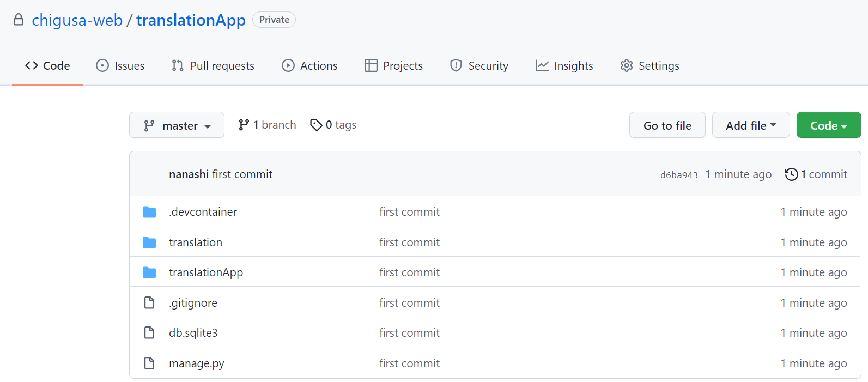View the 0 tags link
Screen dimensions: 868x382
[333, 125]
